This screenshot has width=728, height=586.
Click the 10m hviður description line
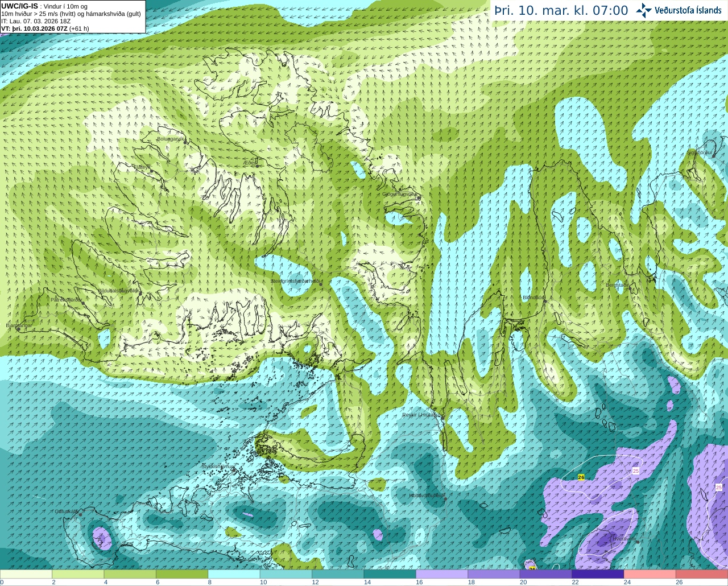tap(71, 14)
